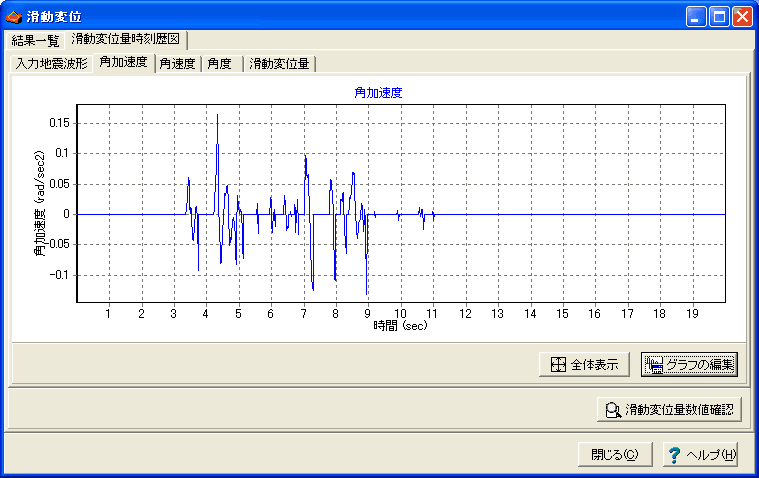Click the waveform peak near 4.3 seconds
The width and height of the screenshot is (759, 478).
[x=217, y=115]
